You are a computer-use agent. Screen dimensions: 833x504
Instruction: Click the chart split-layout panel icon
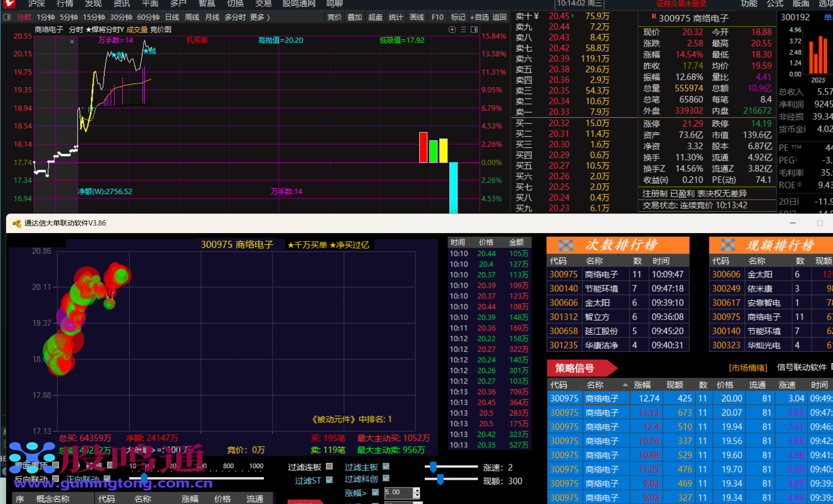pyautogui.click(x=474, y=29)
